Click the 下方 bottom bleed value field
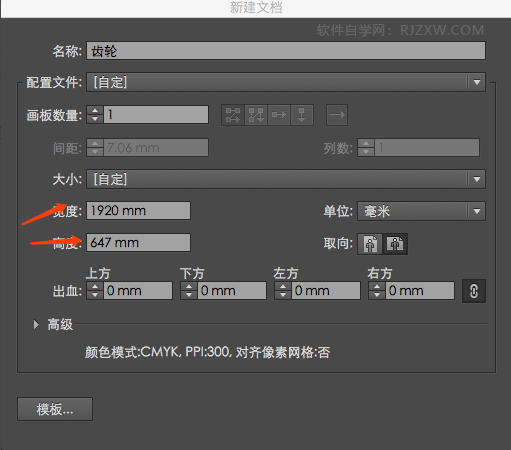Image resolution: width=511 pixels, height=450 pixels. [x=232, y=291]
